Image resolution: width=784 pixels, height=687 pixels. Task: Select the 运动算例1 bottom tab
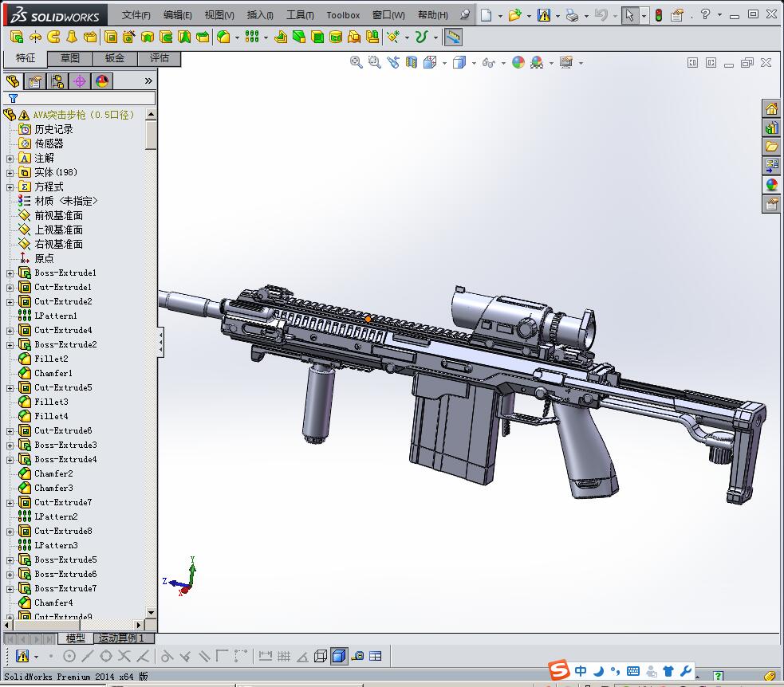click(x=120, y=638)
